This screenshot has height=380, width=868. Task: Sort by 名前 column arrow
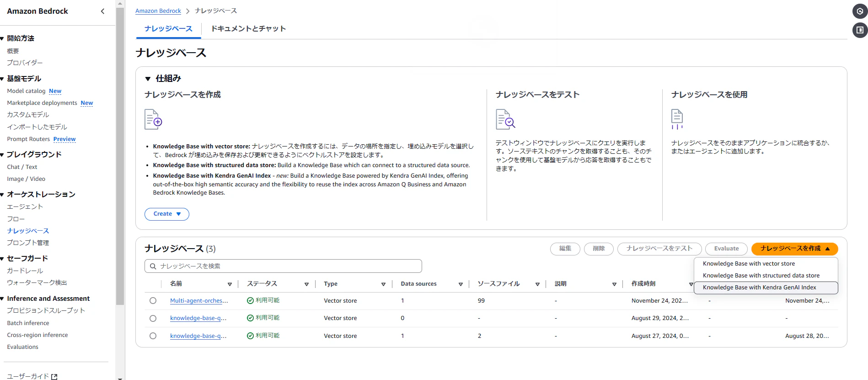[x=230, y=284]
